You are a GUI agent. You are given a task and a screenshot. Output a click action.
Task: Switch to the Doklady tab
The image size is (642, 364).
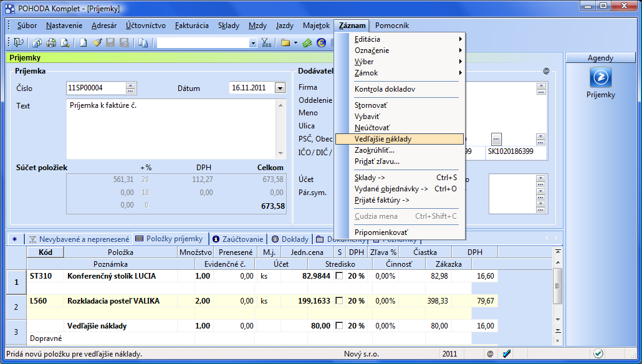coord(290,239)
